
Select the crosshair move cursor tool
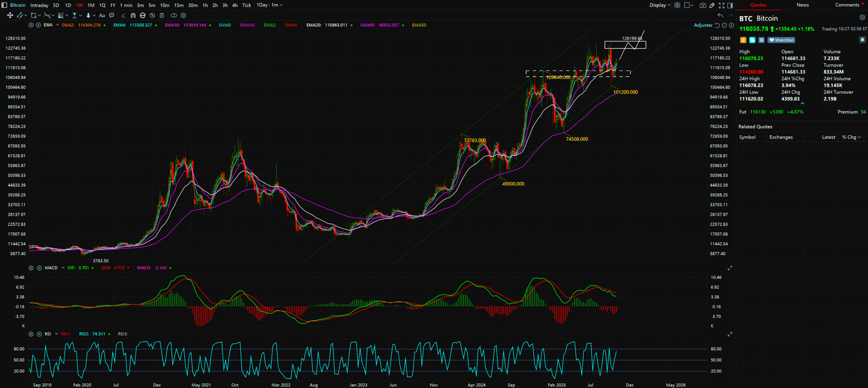(10, 16)
